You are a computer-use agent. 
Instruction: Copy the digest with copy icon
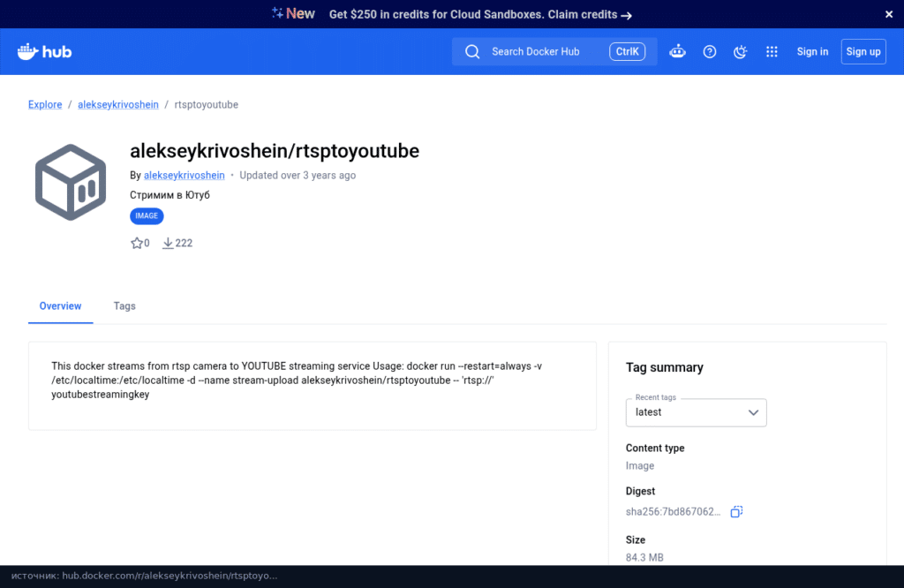[736, 512]
